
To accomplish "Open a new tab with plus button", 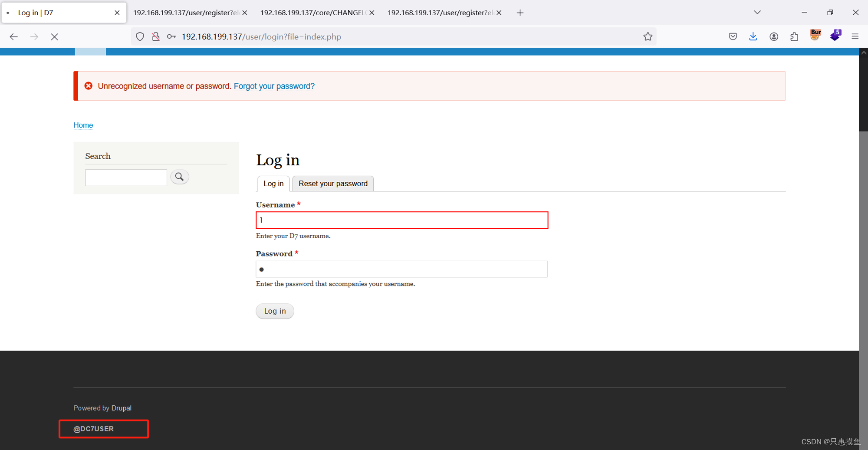I will [520, 13].
